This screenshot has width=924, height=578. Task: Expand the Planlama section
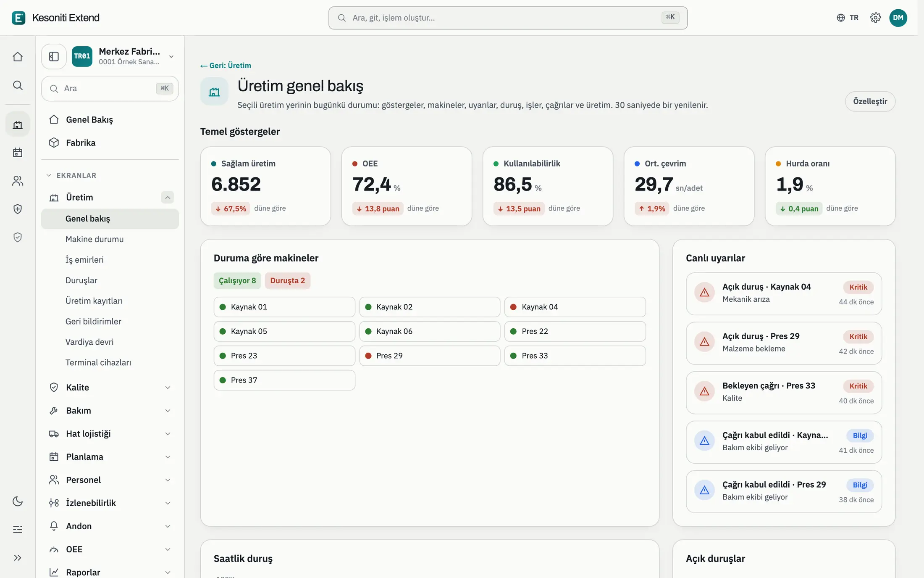coord(110,457)
